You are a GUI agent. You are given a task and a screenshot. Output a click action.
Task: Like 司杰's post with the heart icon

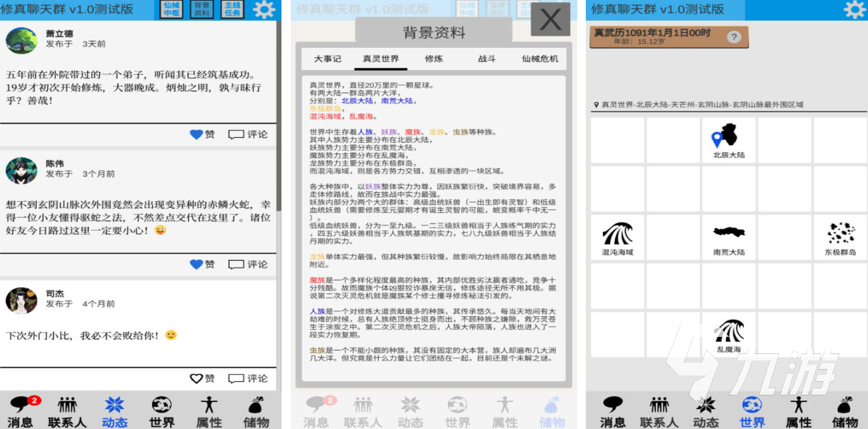[198, 378]
